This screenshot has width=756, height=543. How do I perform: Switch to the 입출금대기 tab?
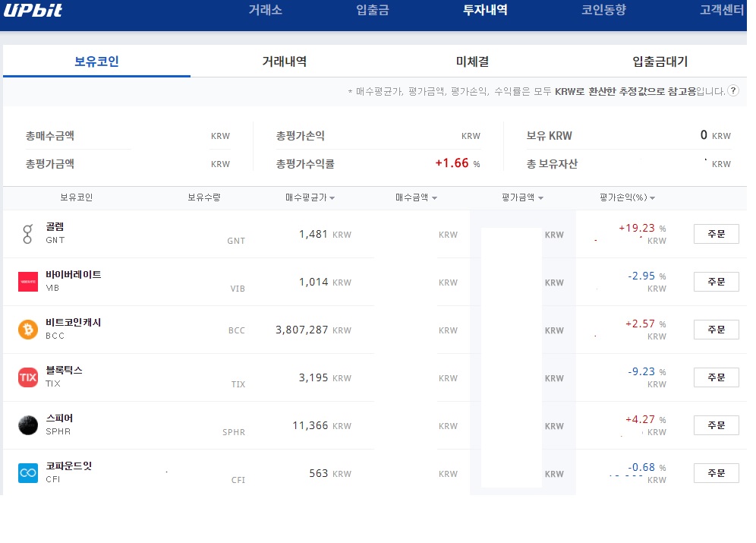coord(660,62)
